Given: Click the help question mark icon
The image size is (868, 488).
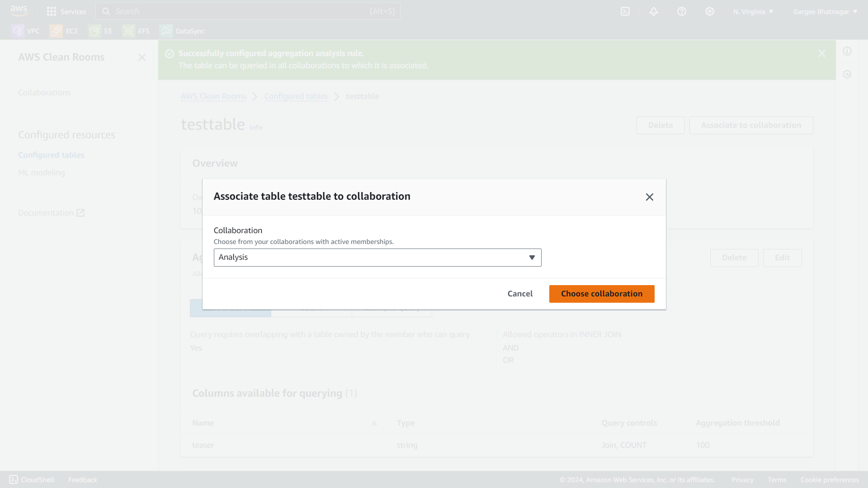Looking at the screenshot, I should coord(681,12).
